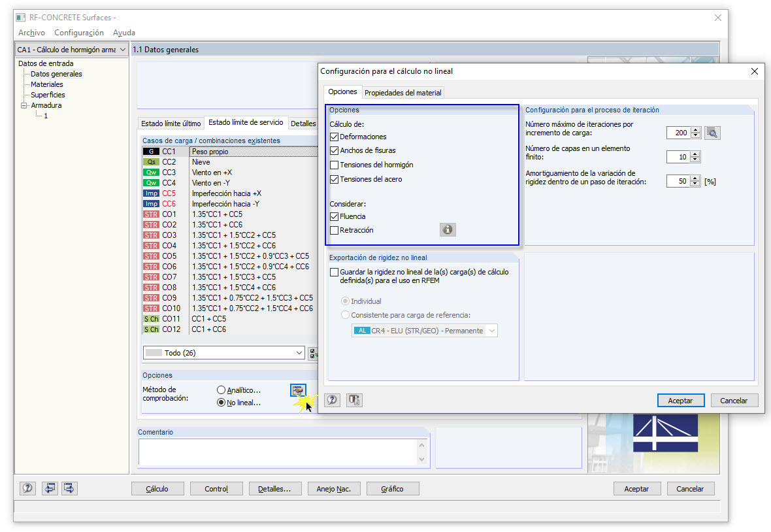Select Superficies in tree

tap(48, 95)
